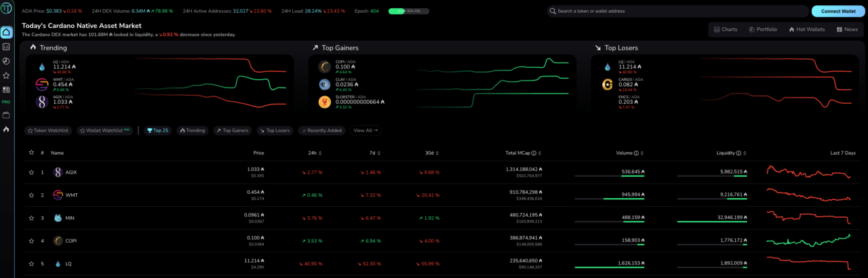Click the COPI logo in Top Gainers
The width and height of the screenshot is (868, 278).
324,66
